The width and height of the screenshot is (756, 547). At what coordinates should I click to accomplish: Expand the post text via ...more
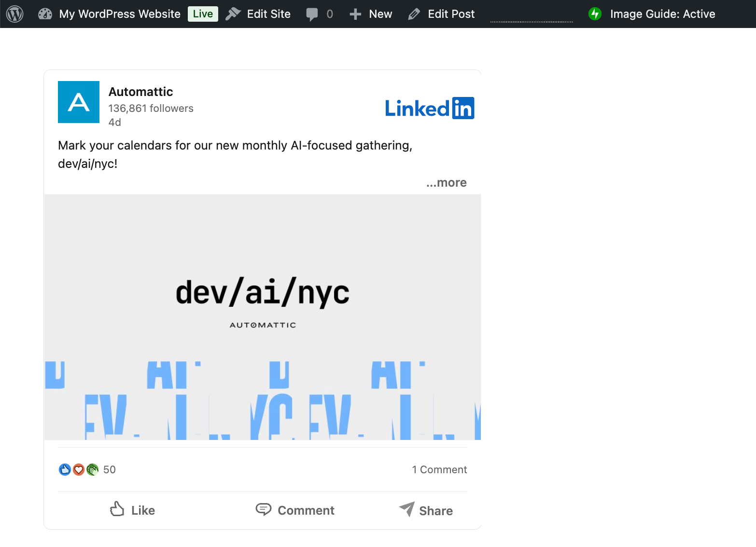[x=446, y=182]
